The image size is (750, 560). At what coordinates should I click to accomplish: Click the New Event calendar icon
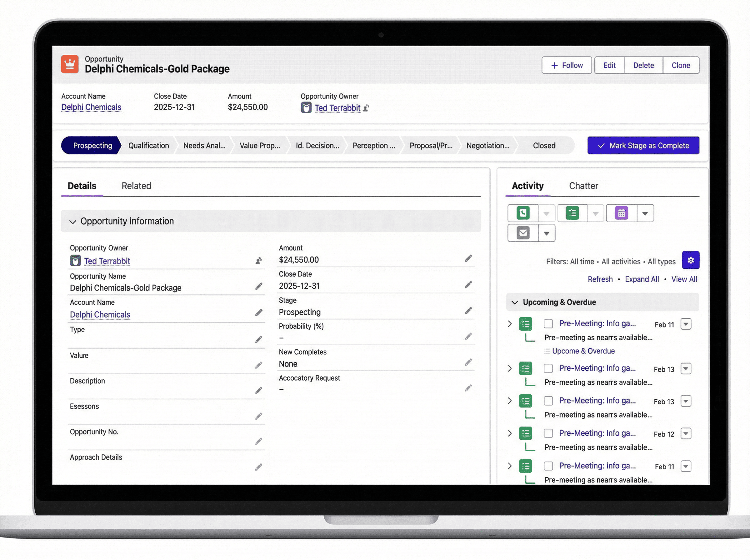[x=621, y=213]
